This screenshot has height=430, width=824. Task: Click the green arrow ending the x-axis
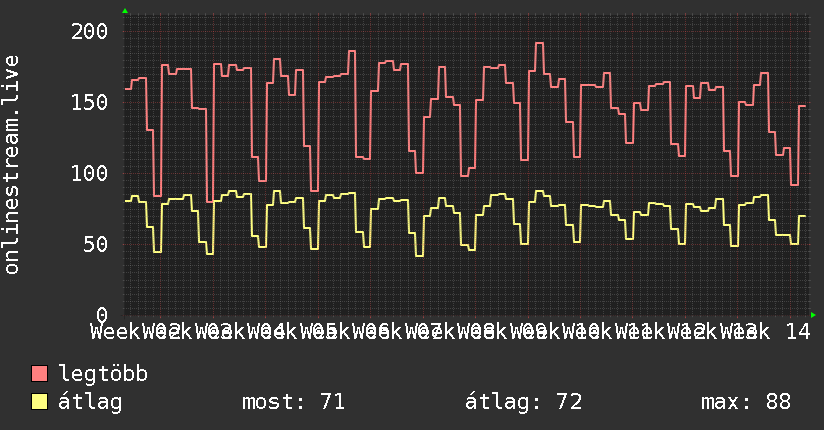click(x=813, y=315)
